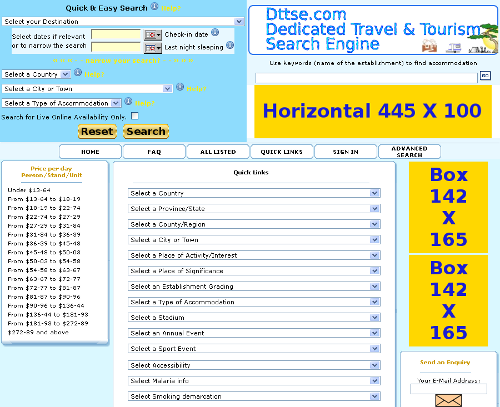Select price range 'From $27.29 to $31.84'

44,226
